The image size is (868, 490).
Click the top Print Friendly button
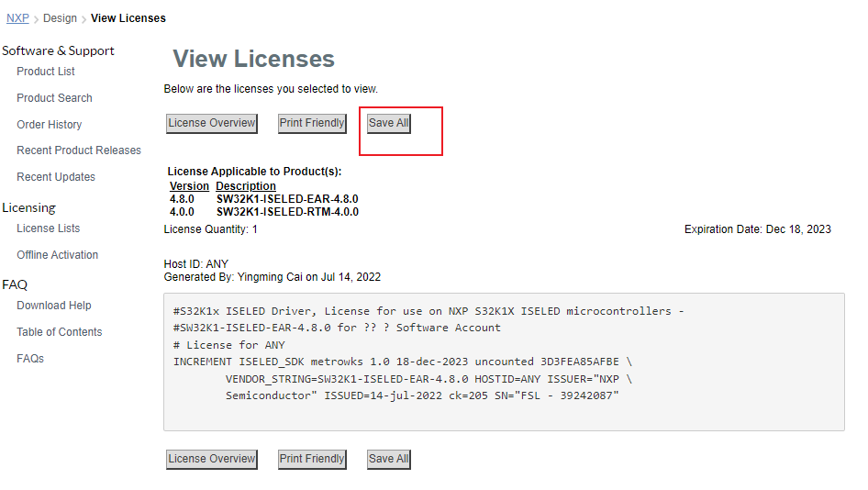click(x=312, y=123)
